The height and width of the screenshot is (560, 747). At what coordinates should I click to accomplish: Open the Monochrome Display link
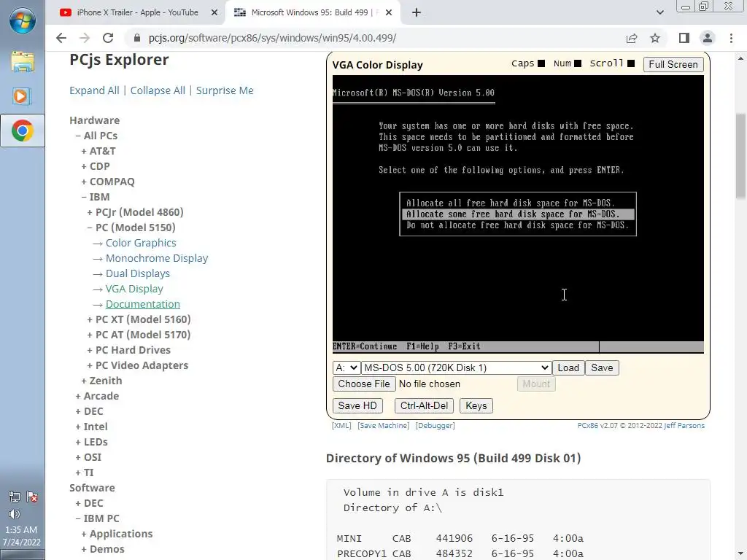[x=157, y=258]
